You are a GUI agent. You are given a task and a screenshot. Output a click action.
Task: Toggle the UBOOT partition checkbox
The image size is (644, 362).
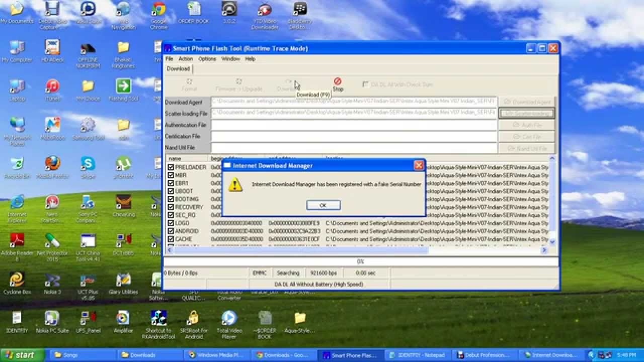click(x=171, y=191)
